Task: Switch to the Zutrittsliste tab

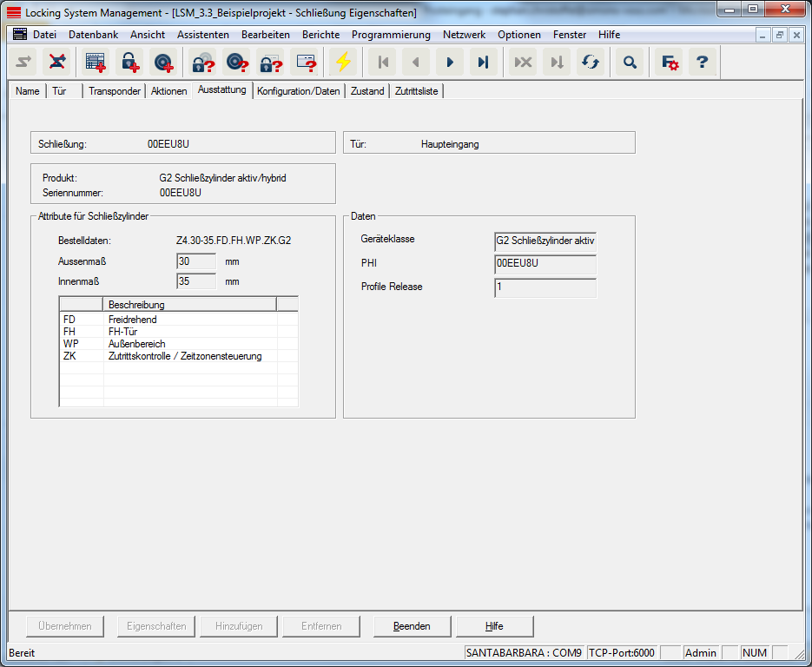Action: (417, 91)
